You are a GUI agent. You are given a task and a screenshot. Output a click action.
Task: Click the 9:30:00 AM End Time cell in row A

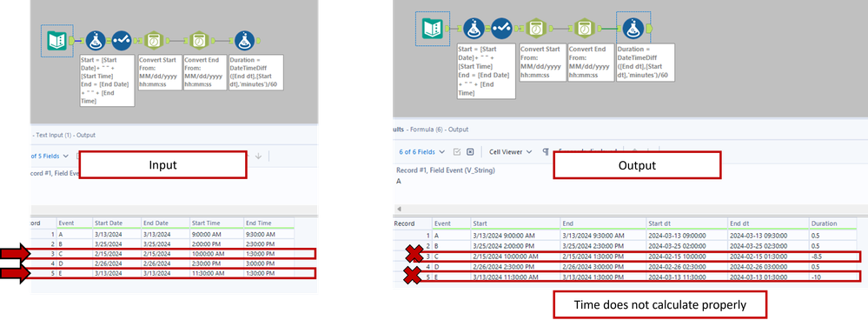tap(269, 234)
